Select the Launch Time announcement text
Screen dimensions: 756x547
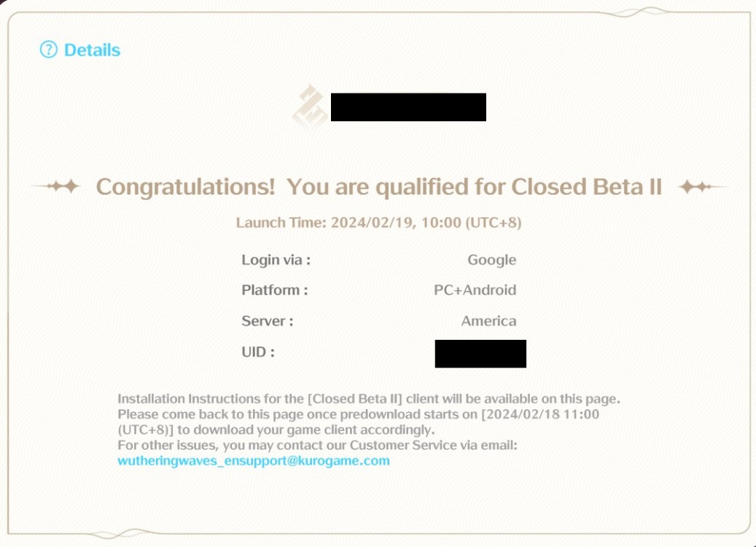[378, 222]
